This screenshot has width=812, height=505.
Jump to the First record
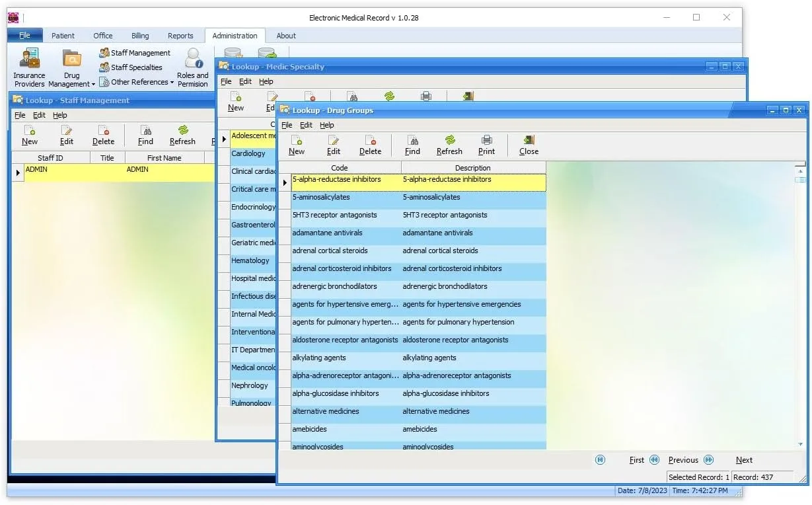click(x=636, y=459)
